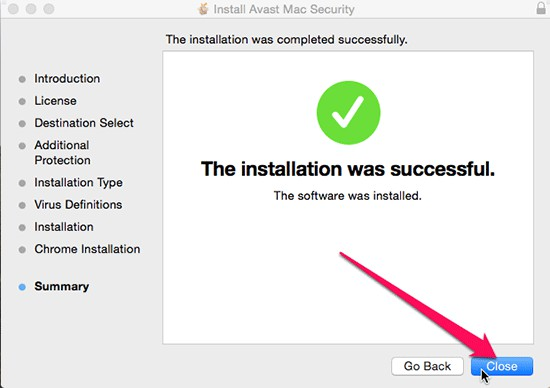Select the Introduction step
This screenshot has height=388, width=550.
(67, 79)
